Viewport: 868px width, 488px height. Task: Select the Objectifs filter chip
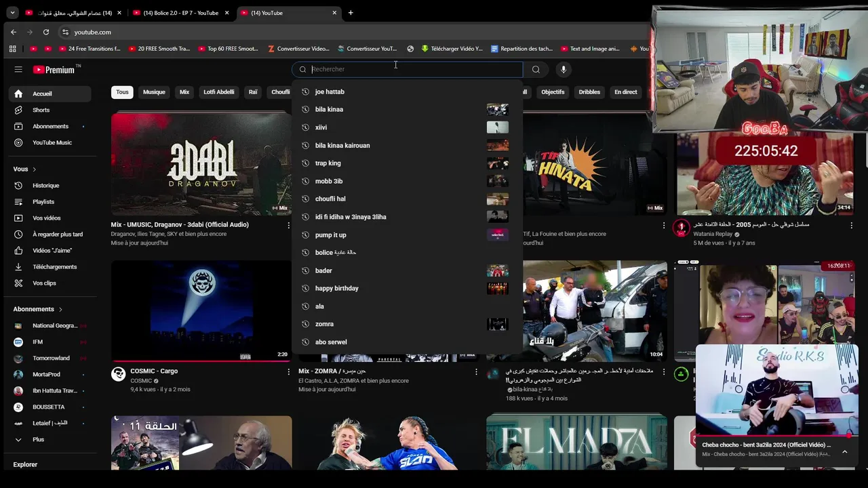(553, 92)
